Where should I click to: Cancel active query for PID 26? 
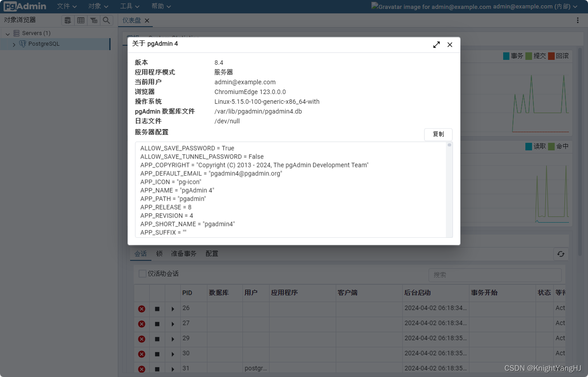point(157,309)
